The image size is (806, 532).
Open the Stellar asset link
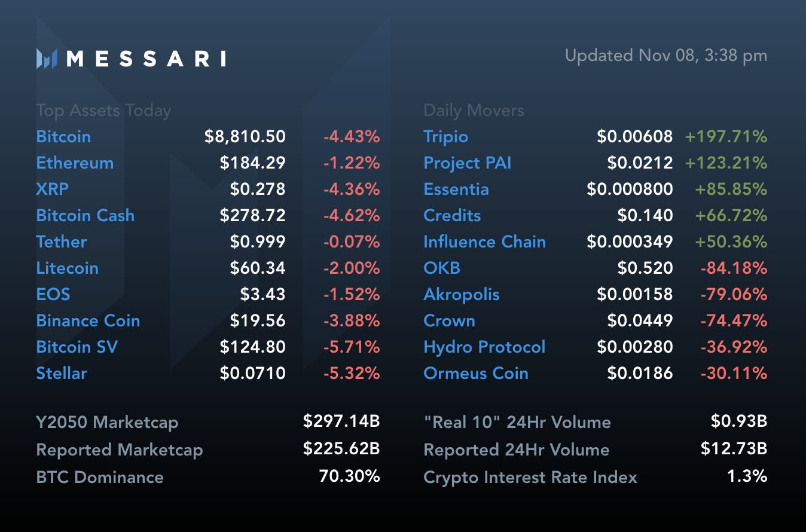[62, 373]
